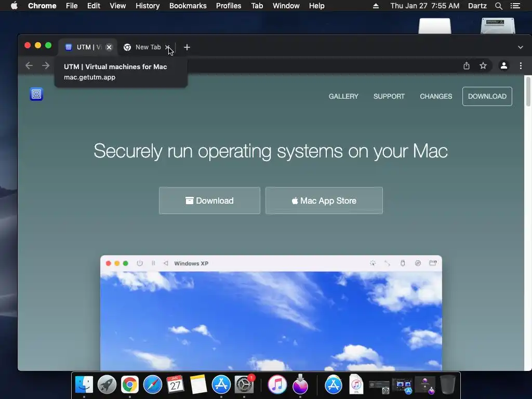
Task: Open the Bookmarks menu
Action: pyautogui.click(x=188, y=6)
